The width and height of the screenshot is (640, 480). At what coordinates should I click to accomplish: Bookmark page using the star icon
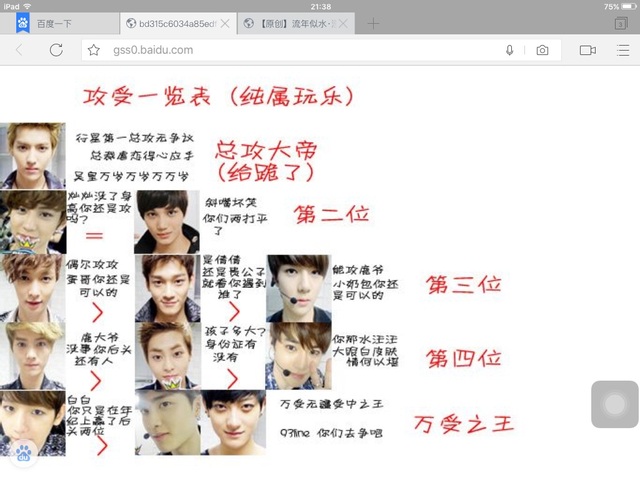(x=93, y=50)
